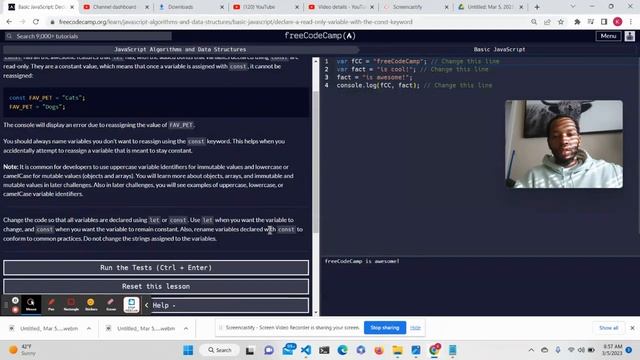The image size is (640, 360).
Task: Open the freeCodeCamp profile avatar
Action: 630,36
